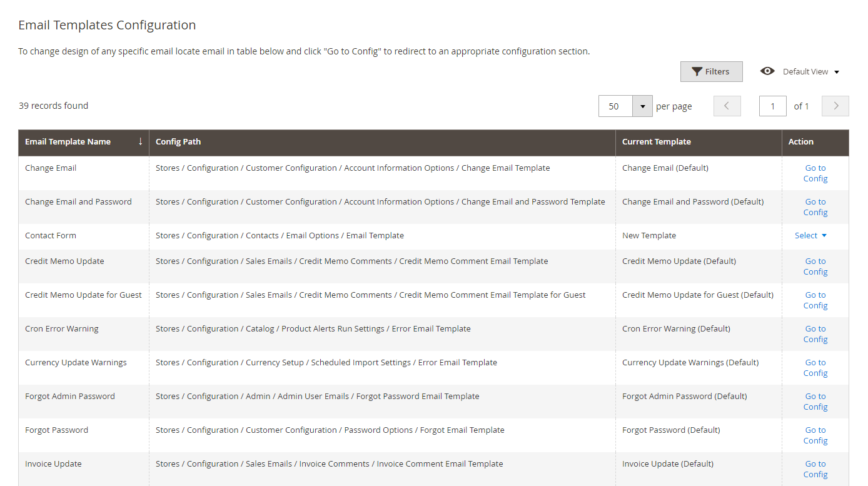Click the sort arrow in Email Template Name header

click(x=141, y=141)
